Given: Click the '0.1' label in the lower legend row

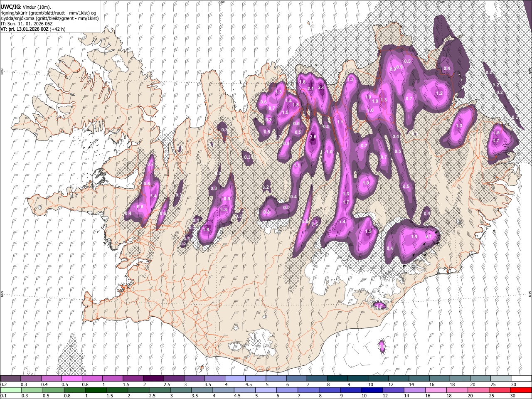Looking at the screenshot, I should [x=3, y=396].
